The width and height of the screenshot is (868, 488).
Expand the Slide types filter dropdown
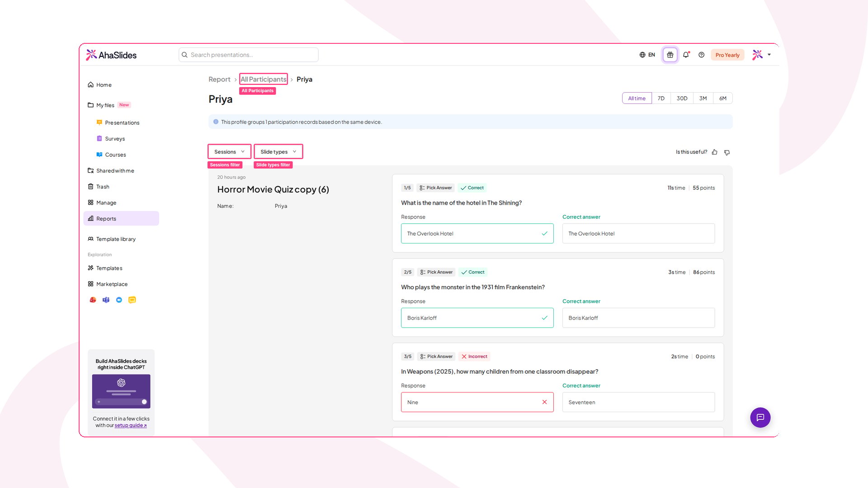point(278,152)
